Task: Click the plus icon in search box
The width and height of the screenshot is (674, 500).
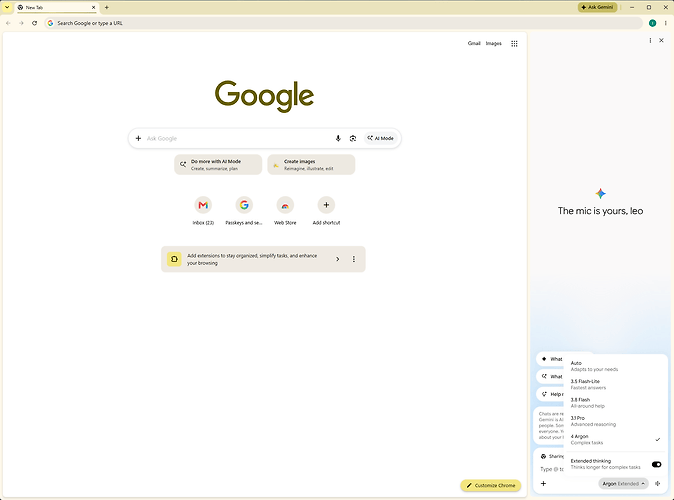Action: point(138,138)
